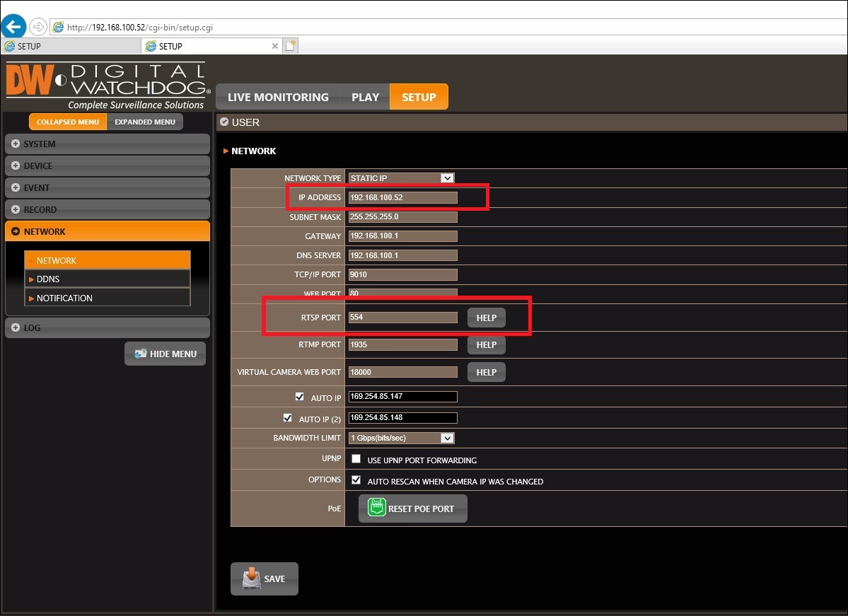Click the IP ADDRESS input field
Viewport: 848px width, 616px height.
[402, 197]
